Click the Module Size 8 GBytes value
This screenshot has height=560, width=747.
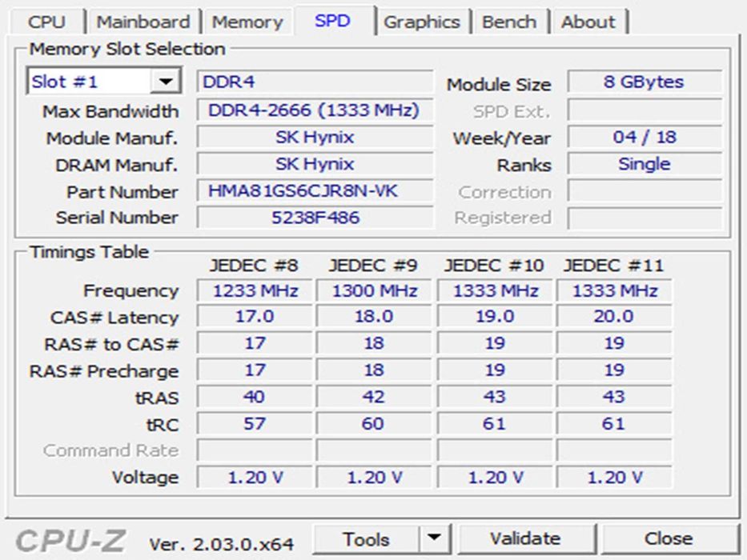(x=645, y=82)
